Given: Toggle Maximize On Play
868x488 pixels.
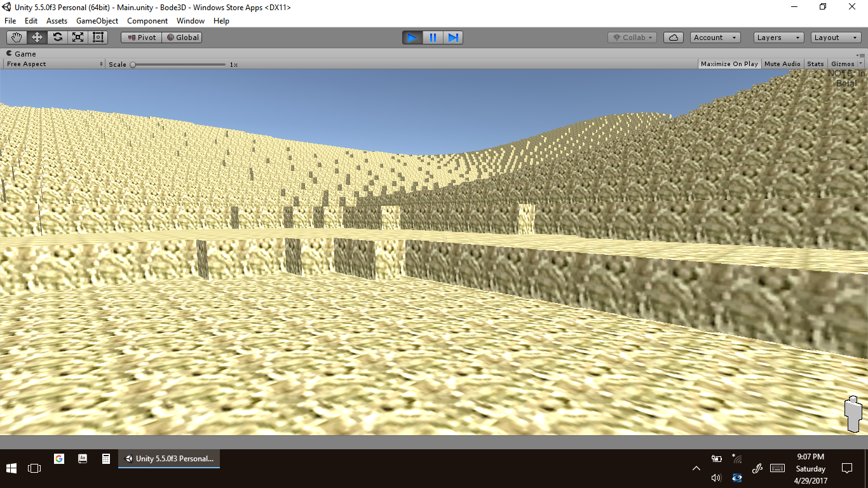Looking at the screenshot, I should tap(729, 64).
